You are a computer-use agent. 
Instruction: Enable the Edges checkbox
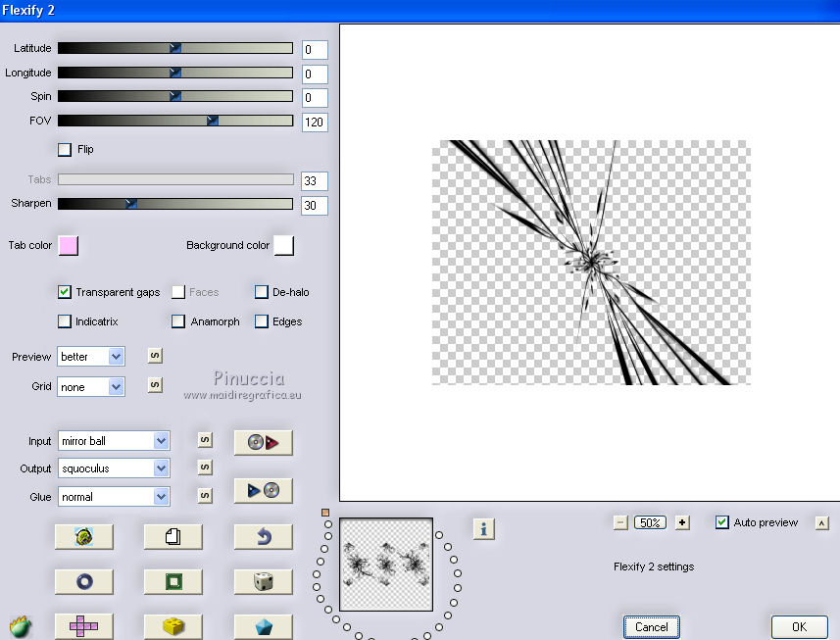click(x=262, y=321)
